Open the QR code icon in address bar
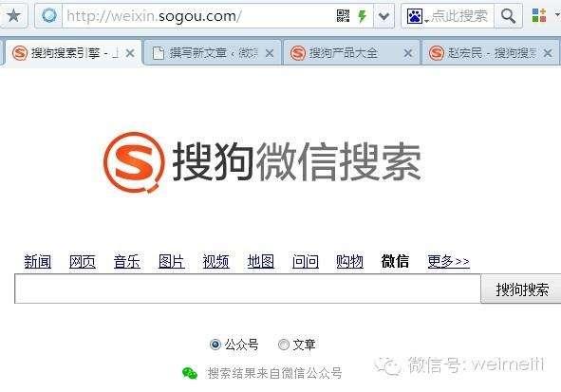The width and height of the screenshot is (561, 392). [343, 16]
